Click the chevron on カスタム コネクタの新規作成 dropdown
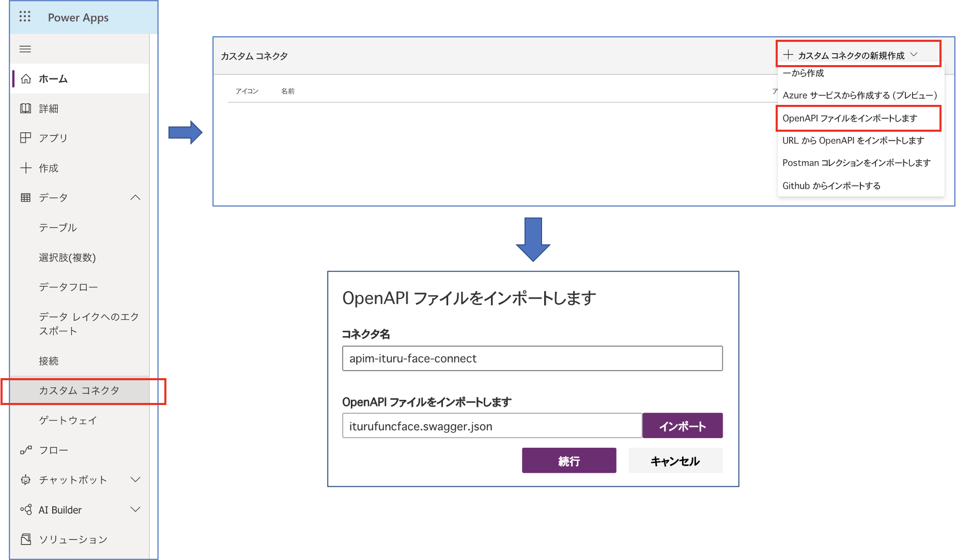This screenshot has width=956, height=560. (914, 55)
